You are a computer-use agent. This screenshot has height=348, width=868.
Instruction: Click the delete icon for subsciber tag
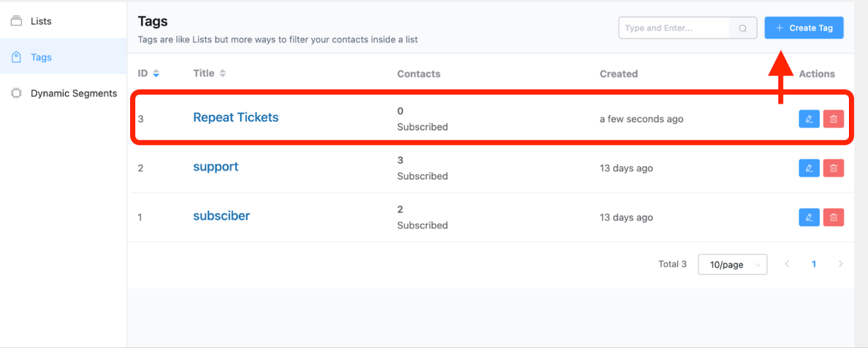(833, 217)
